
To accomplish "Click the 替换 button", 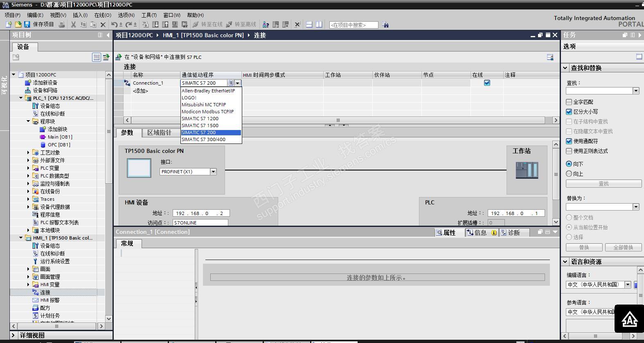I will (x=584, y=247).
